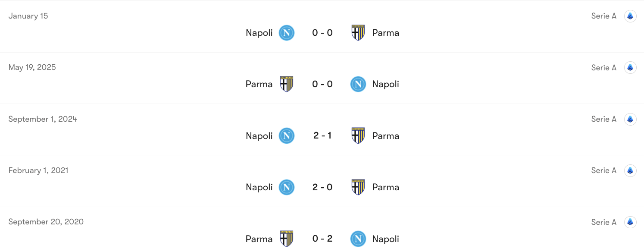Open the 2-1 score of the September 1, 2024 match
Viewport: 644px width, 252px height.
(x=322, y=135)
